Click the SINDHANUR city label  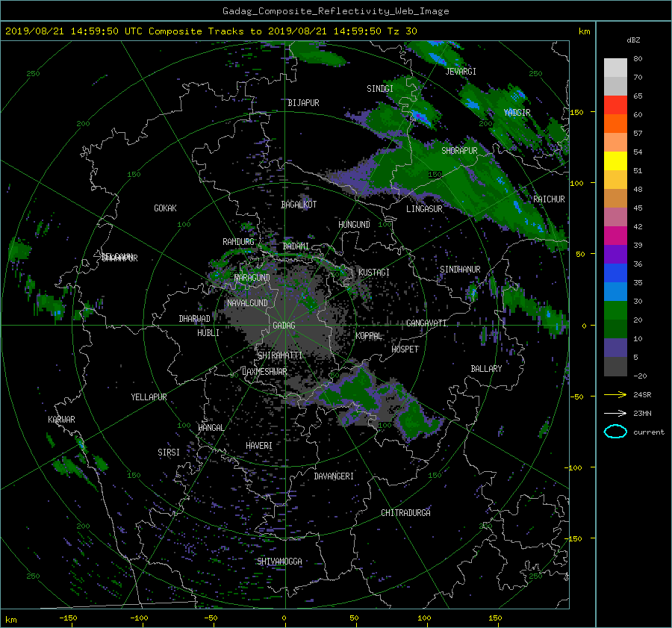point(460,270)
